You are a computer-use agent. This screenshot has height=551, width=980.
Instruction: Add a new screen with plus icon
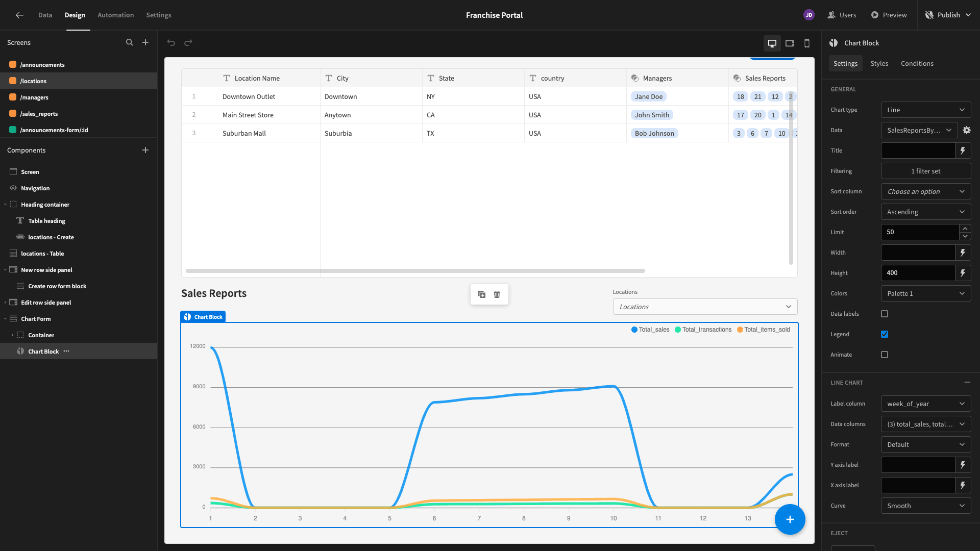coord(145,43)
